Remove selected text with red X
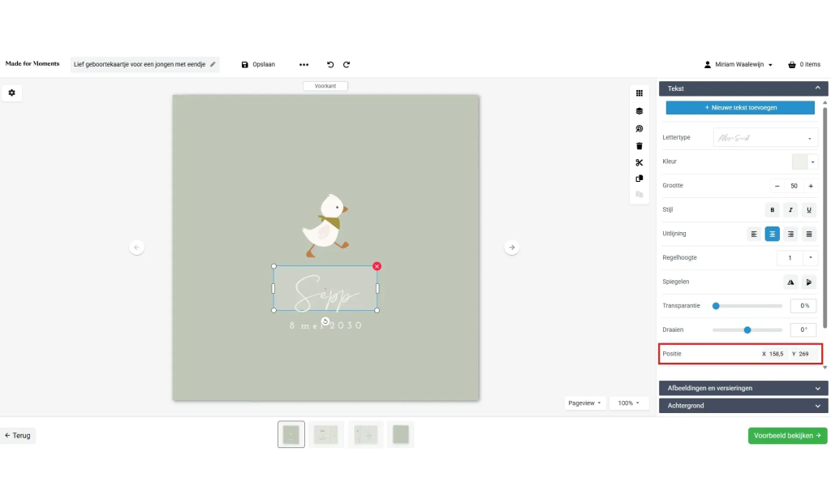This screenshot has height=504, width=831. [377, 266]
